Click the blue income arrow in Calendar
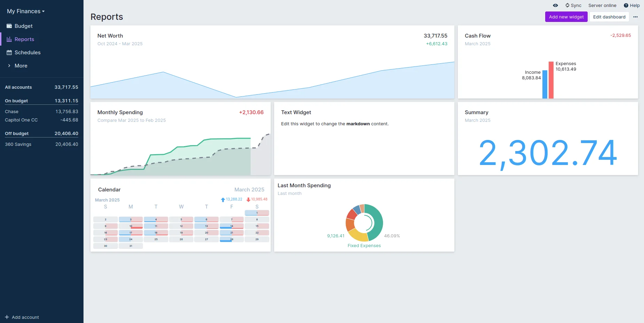This screenshot has height=323, width=644. (x=223, y=200)
